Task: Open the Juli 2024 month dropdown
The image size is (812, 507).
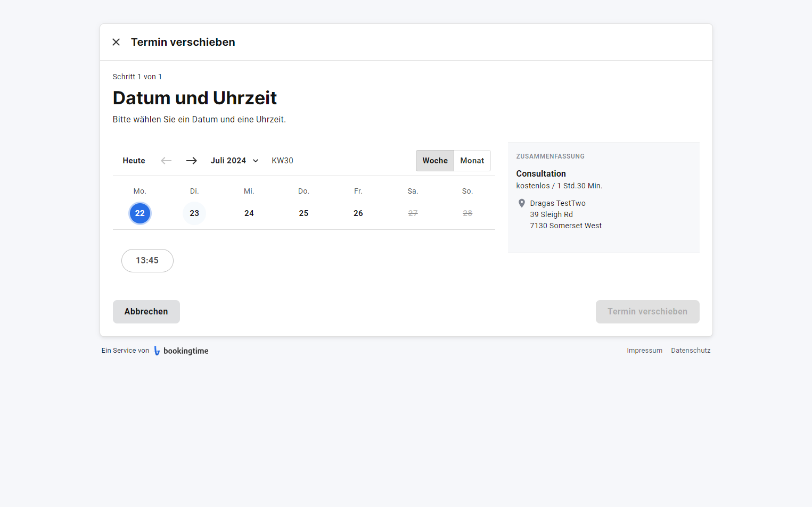Action: click(x=234, y=161)
